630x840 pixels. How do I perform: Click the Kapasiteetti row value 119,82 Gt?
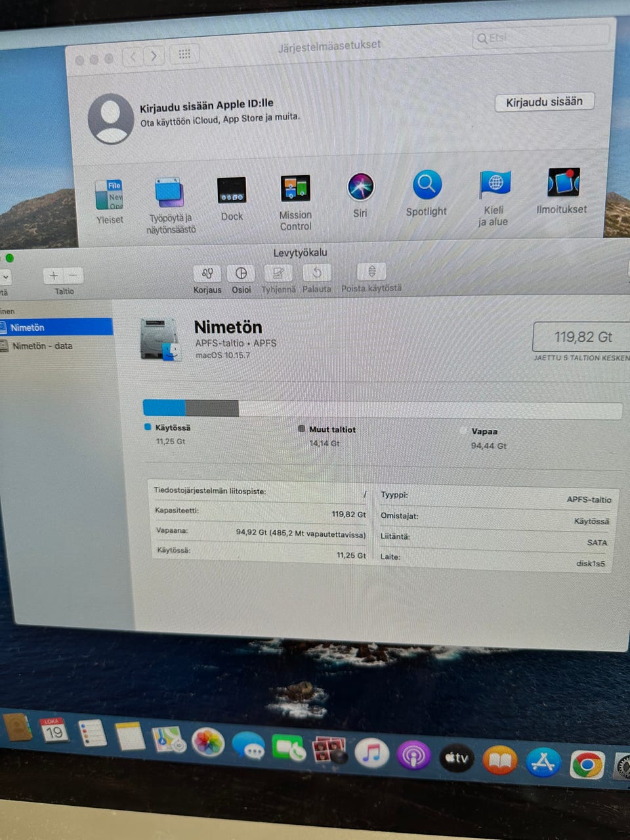coord(348,514)
